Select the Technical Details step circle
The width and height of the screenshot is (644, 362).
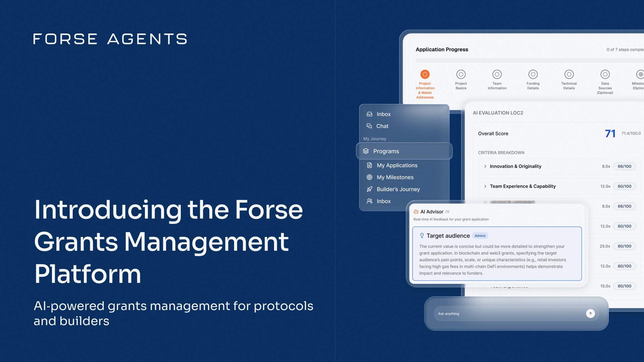click(569, 74)
